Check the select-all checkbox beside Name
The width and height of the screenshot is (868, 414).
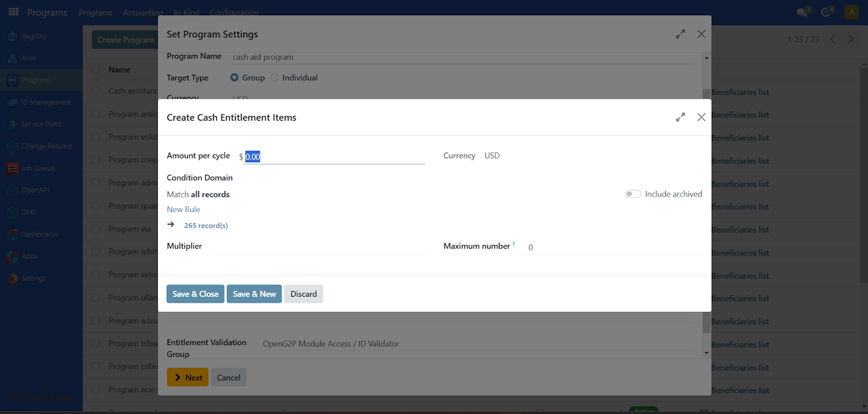96,69
